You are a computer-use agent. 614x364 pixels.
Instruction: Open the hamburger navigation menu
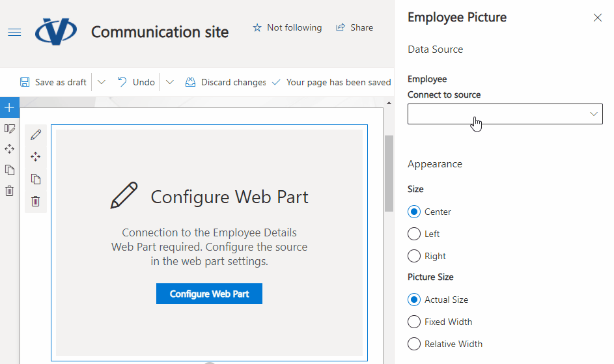pos(14,32)
